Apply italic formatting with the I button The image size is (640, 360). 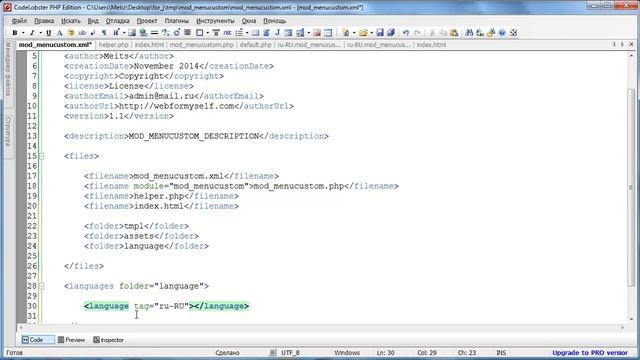[x=32, y=33]
